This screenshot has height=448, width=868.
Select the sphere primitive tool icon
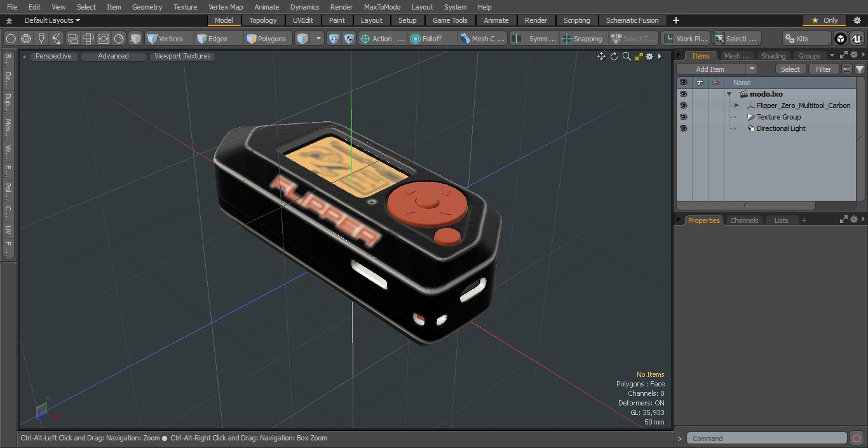[x=10, y=39]
